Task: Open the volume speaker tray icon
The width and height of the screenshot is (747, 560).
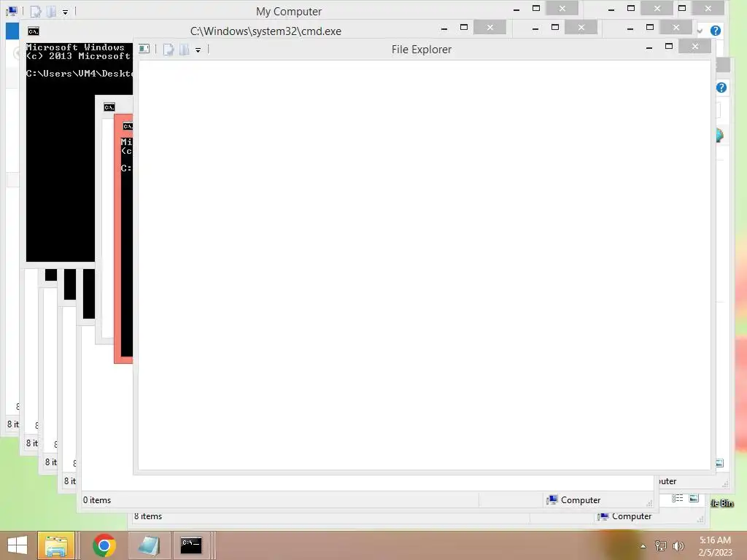Action: [678, 545]
